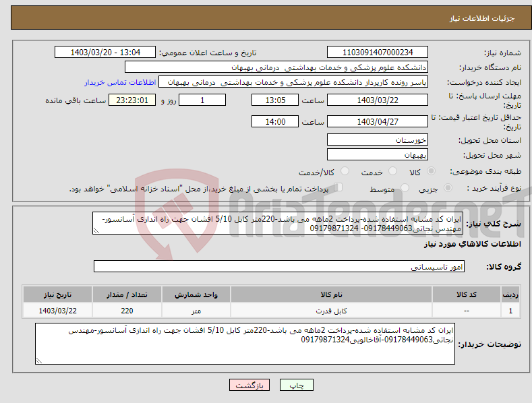This screenshot has width=532, height=403.
Task: Select the خدمت radio button
Action: pyautogui.click(x=392, y=171)
